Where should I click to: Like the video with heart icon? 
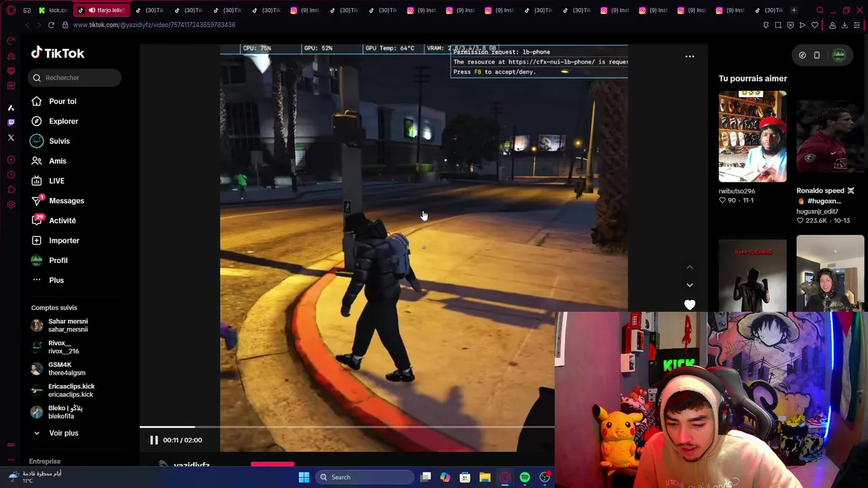point(690,306)
